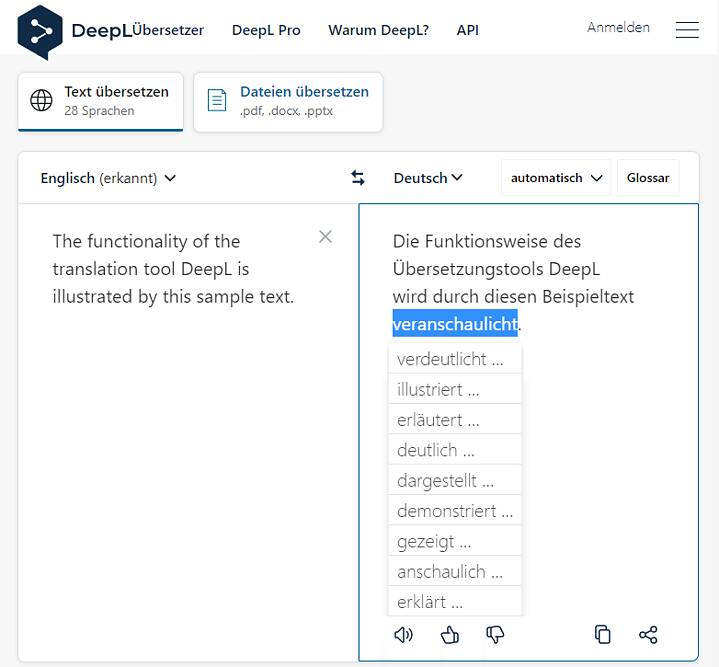Rate translation with thumbs up
Image resolution: width=719 pixels, height=667 pixels.
(x=449, y=635)
